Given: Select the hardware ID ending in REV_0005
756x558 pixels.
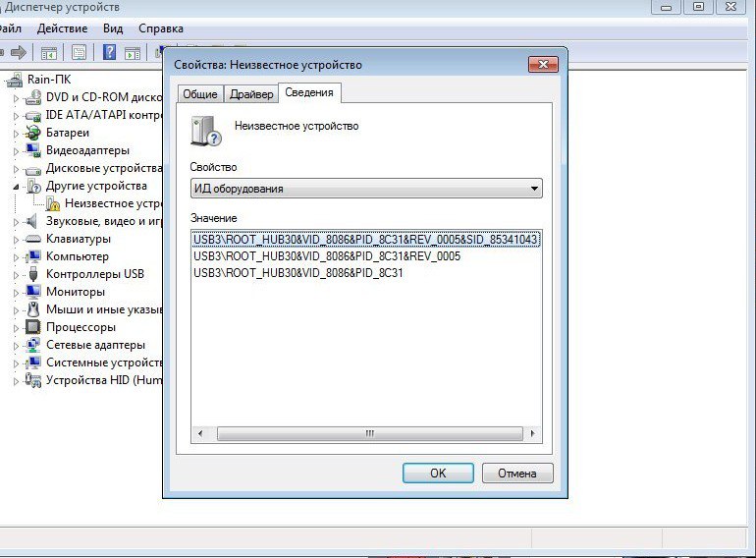Looking at the screenshot, I should click(x=327, y=256).
